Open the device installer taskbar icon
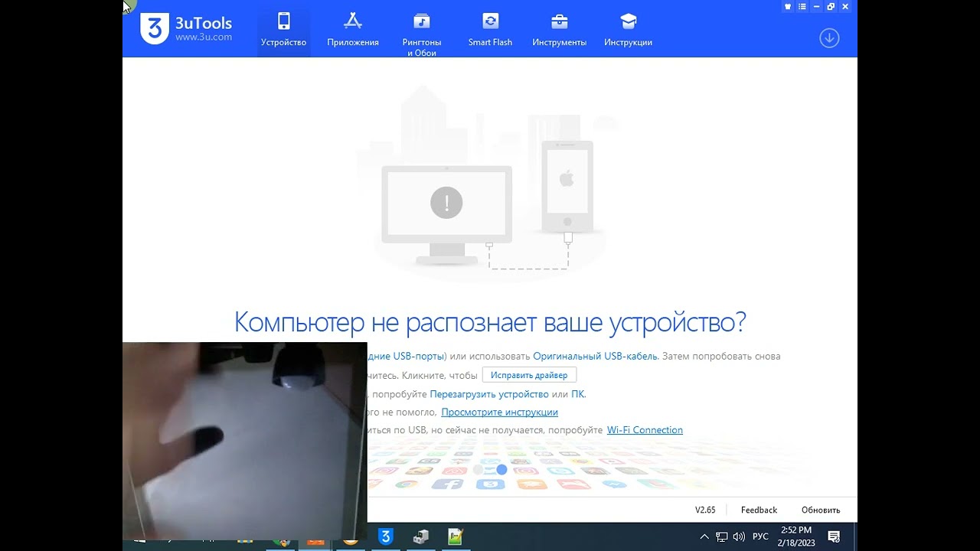 (x=420, y=536)
